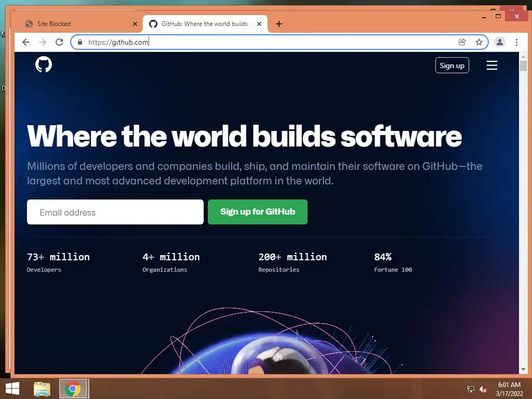This screenshot has height=399, width=532.
Task: Click the '84%' statistic
Action: [x=383, y=257]
